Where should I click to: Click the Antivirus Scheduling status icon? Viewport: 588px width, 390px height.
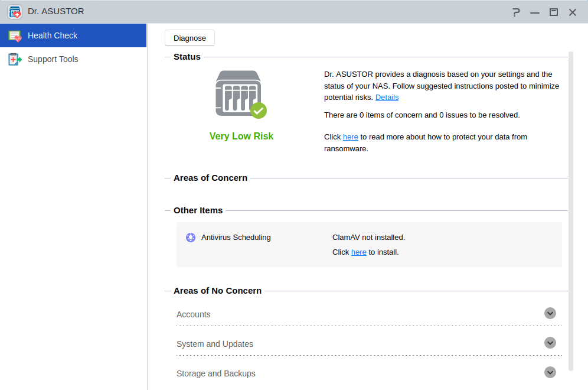tap(191, 237)
